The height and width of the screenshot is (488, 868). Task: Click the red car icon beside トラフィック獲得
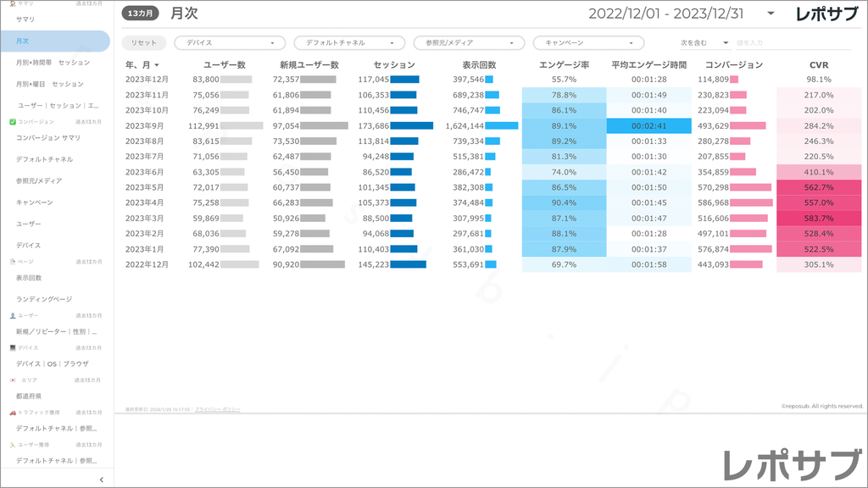coord(12,413)
